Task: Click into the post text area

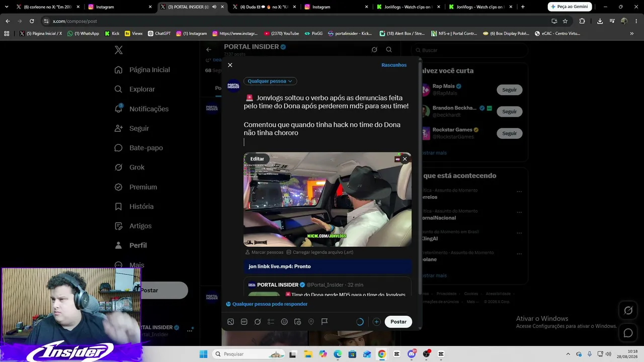Action: coord(327,120)
